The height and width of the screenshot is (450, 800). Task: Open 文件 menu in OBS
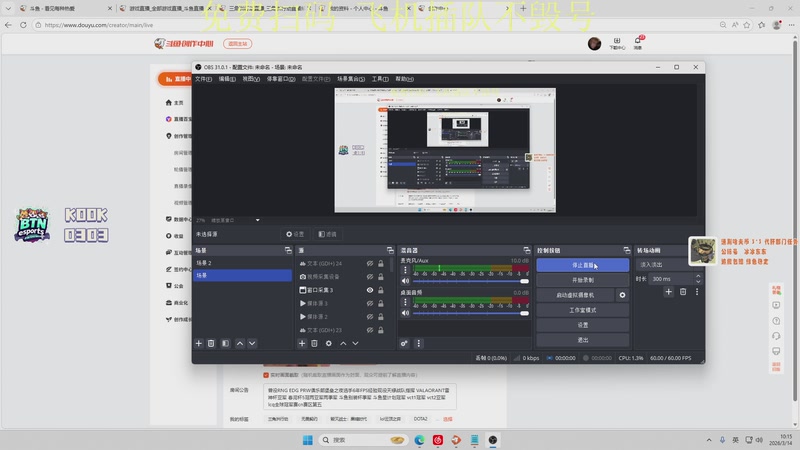pos(203,79)
